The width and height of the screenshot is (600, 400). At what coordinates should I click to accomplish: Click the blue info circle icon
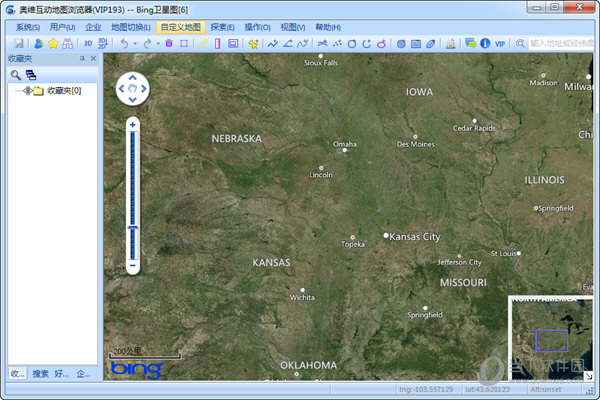point(485,43)
